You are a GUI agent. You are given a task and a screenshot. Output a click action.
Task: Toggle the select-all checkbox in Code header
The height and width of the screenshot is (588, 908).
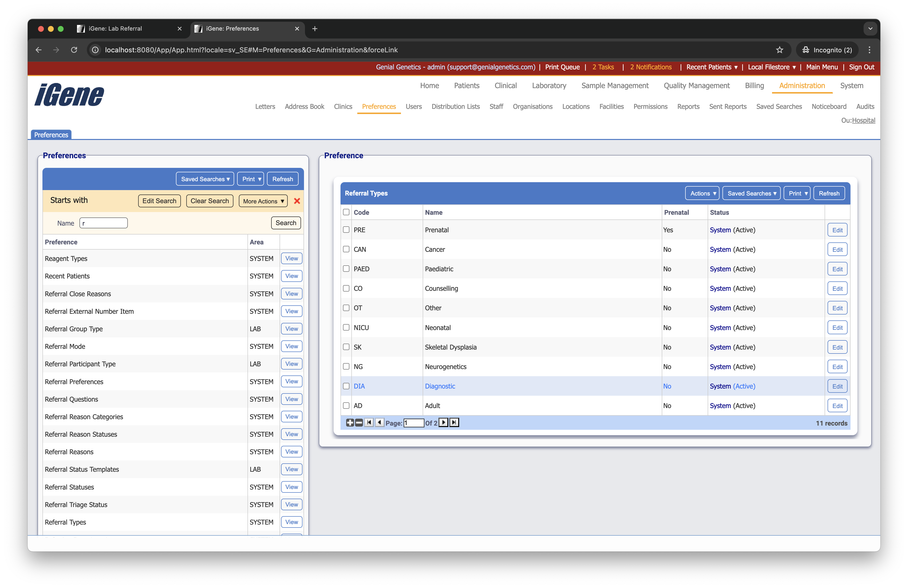[346, 212]
